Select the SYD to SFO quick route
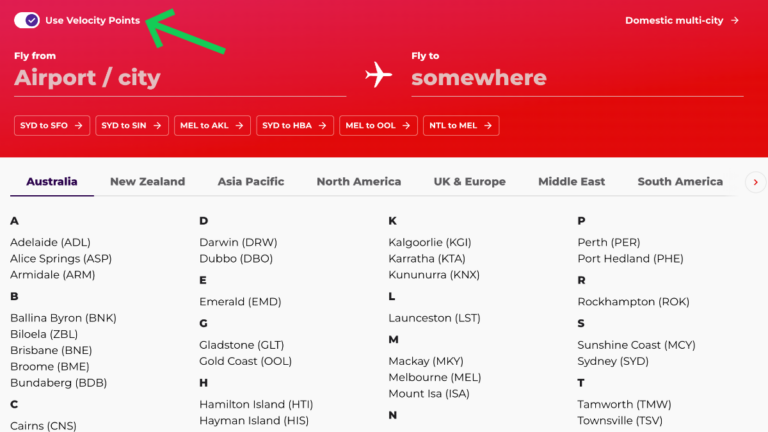This screenshot has height=432, width=768. click(52, 126)
